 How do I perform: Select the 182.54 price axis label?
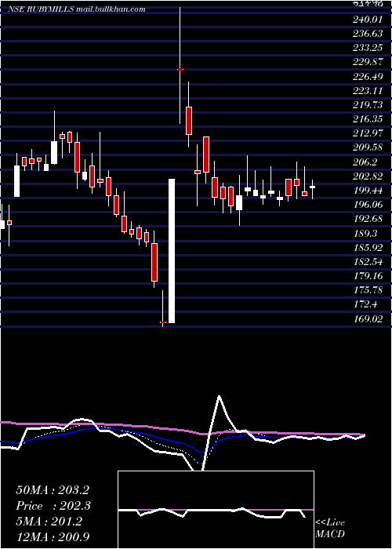pyautogui.click(x=368, y=262)
